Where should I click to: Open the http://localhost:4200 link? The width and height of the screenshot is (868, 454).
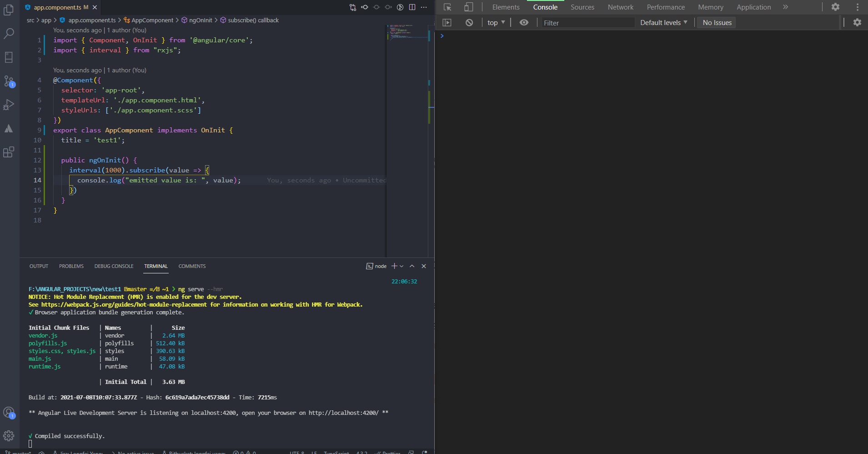(x=343, y=413)
